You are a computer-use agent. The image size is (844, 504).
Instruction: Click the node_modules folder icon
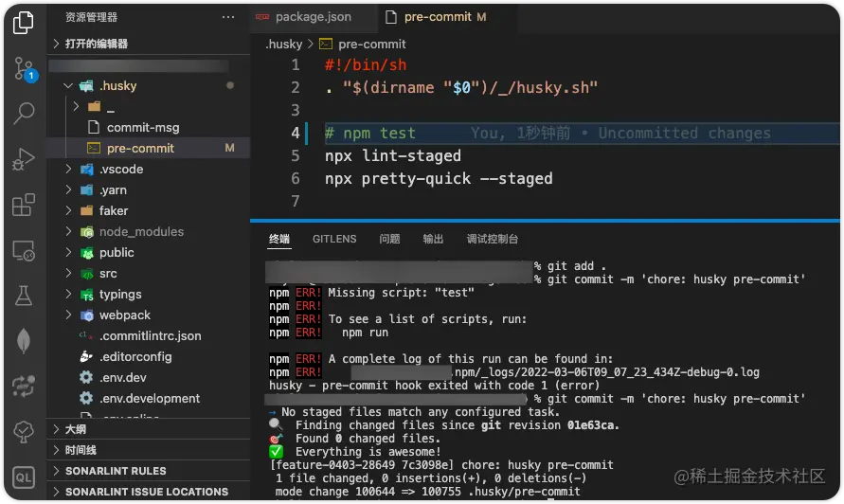(x=86, y=232)
